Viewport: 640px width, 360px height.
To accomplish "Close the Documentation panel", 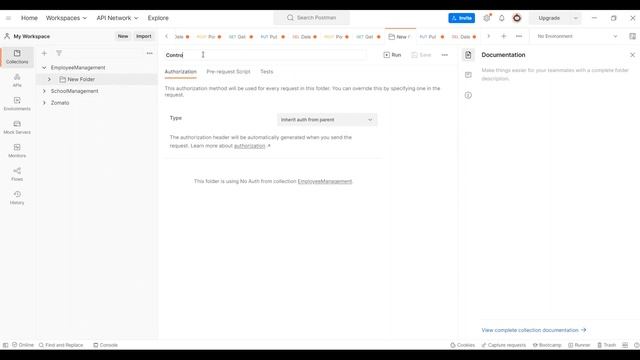I will click(632, 55).
